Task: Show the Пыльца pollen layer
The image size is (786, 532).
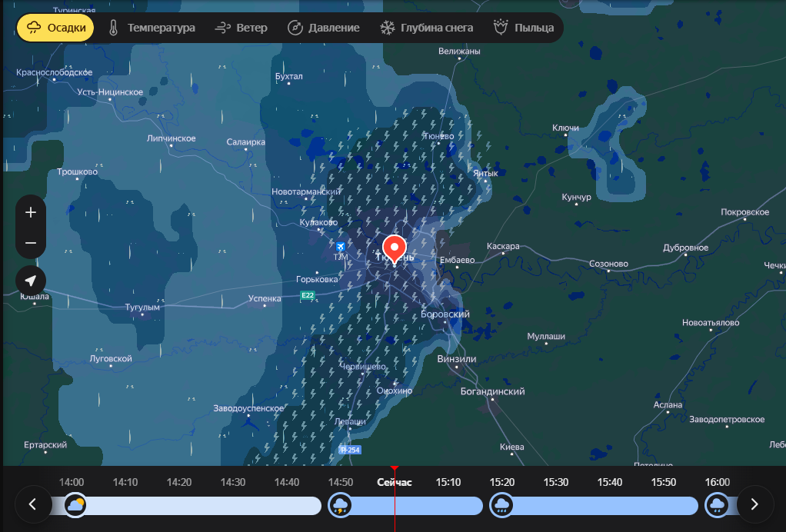Action: (x=524, y=28)
